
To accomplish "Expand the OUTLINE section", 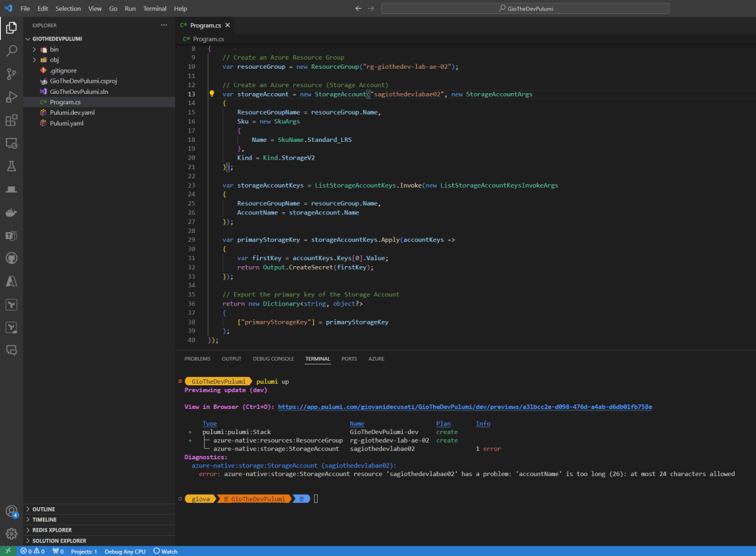I will pyautogui.click(x=44, y=509).
